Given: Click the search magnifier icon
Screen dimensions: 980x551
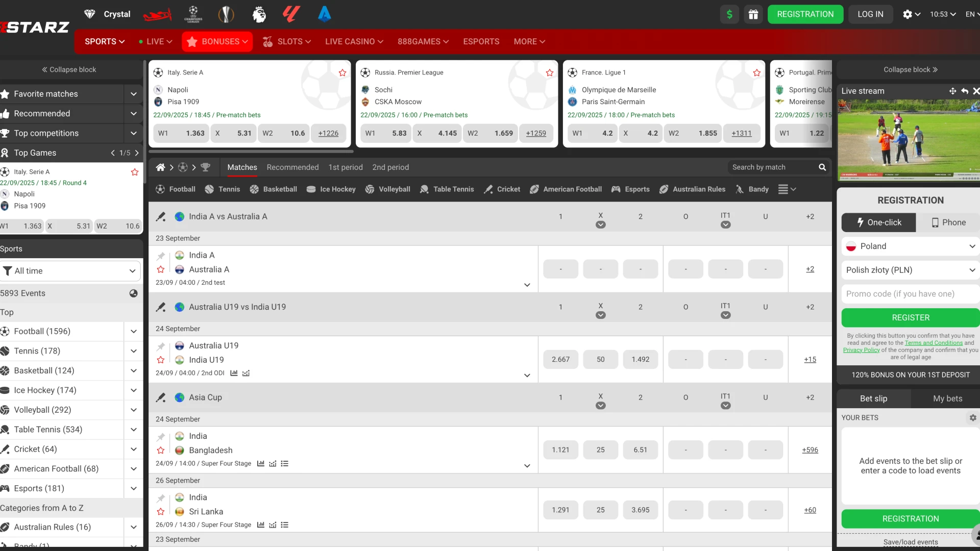Looking at the screenshot, I should click(x=822, y=167).
